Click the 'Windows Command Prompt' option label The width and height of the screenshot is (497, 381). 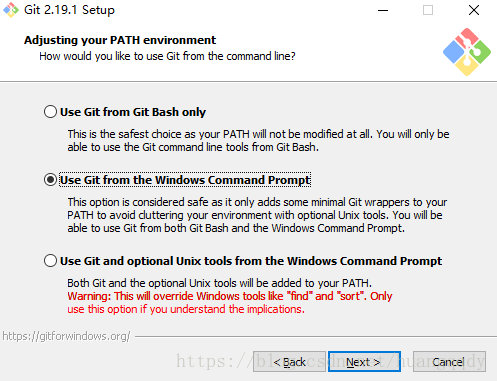point(185,180)
